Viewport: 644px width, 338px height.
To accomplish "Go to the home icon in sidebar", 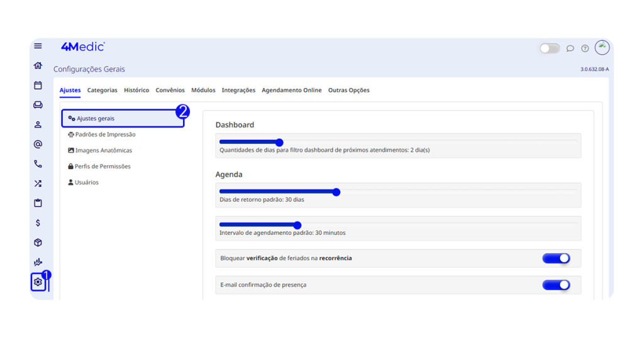I will tap(38, 65).
